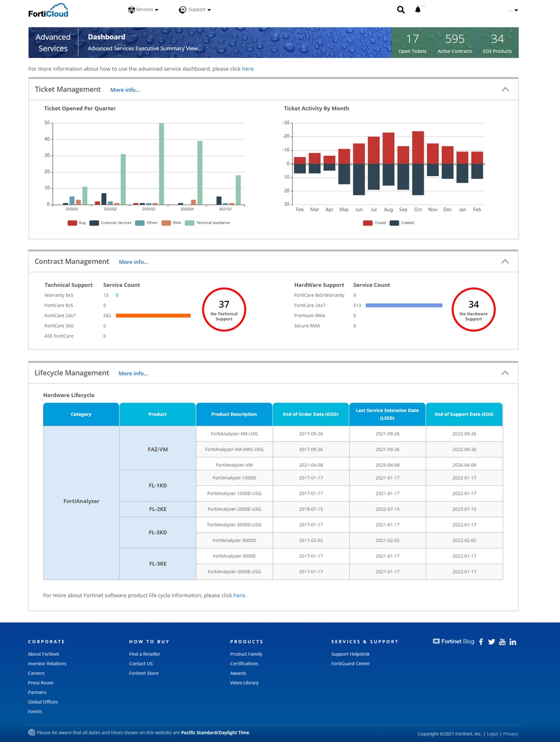Open the Services menu

click(x=143, y=10)
